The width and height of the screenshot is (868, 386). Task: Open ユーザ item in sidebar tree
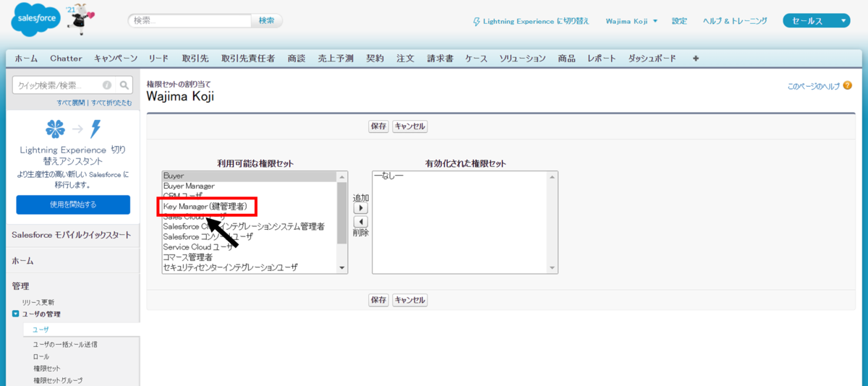point(41,330)
